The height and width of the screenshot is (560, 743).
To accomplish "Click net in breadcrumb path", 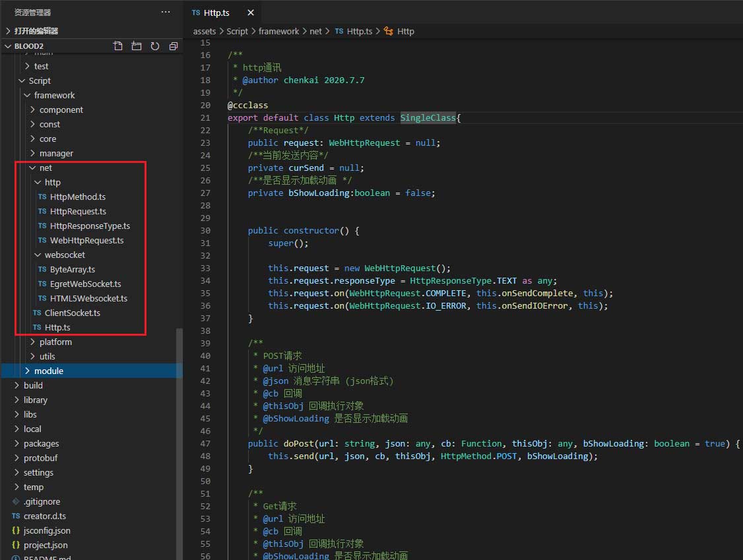I will point(315,31).
